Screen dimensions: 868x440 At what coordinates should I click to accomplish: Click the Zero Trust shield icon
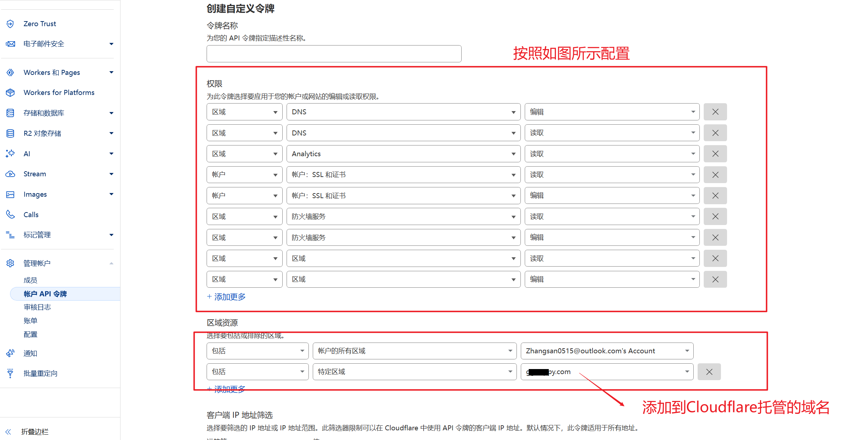click(x=10, y=24)
